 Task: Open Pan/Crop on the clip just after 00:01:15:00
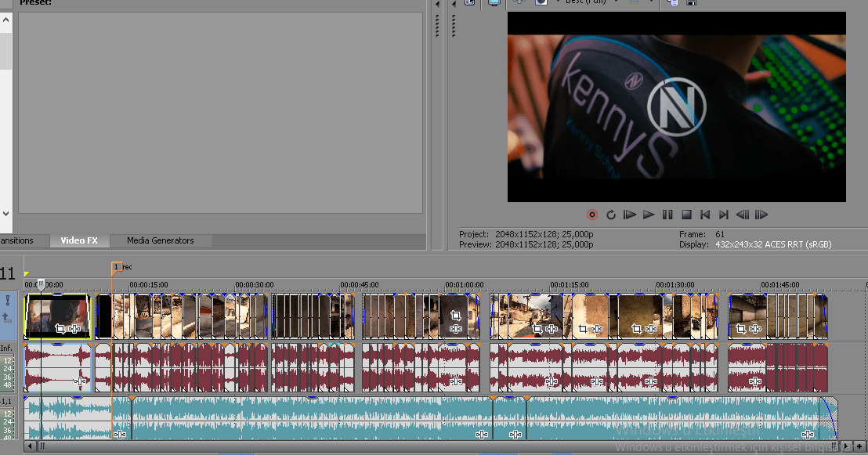coord(582,330)
